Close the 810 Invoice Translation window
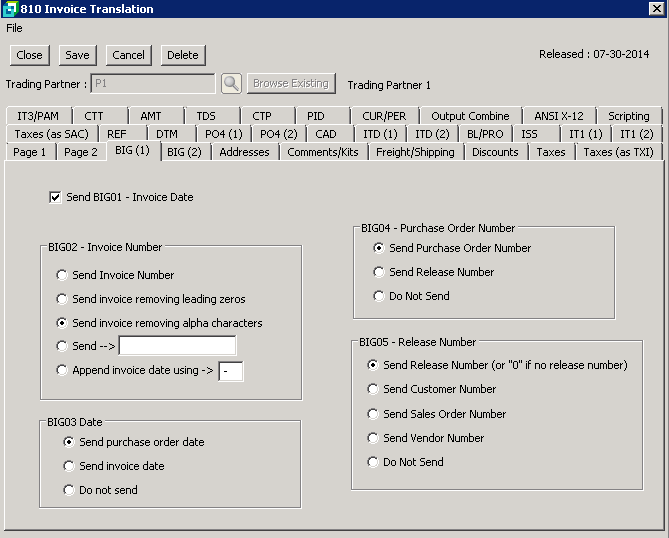 [x=656, y=9]
